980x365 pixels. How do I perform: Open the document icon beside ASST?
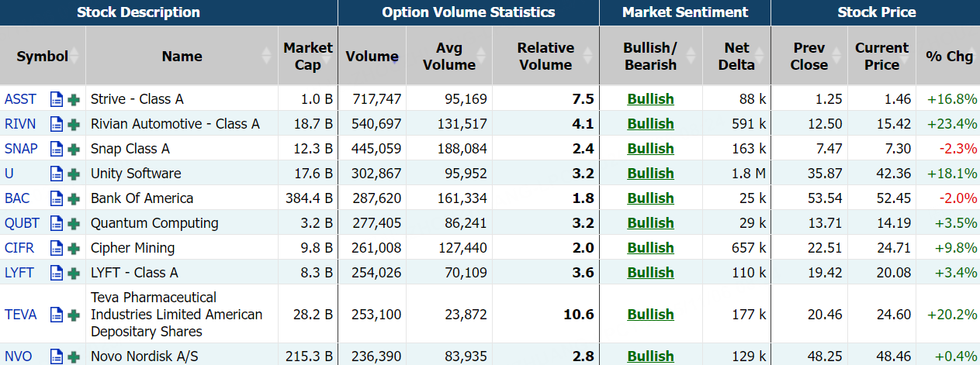coord(56,99)
